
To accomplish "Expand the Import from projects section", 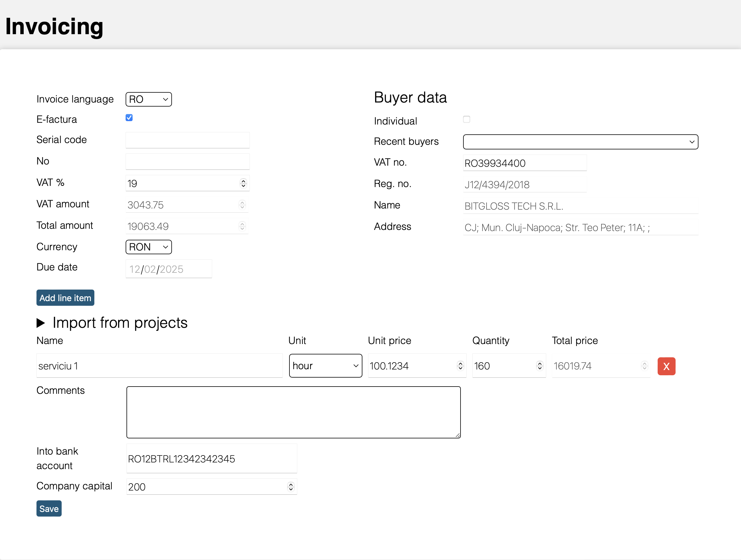I will pyautogui.click(x=112, y=323).
